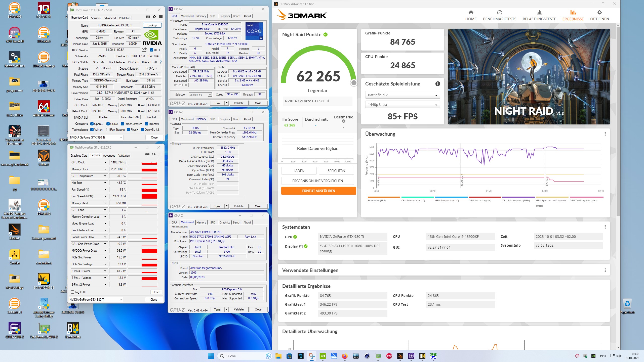Open 3DMark03 desktop icon
Image resolution: width=644 pixels, height=362 pixels.
coord(15,10)
